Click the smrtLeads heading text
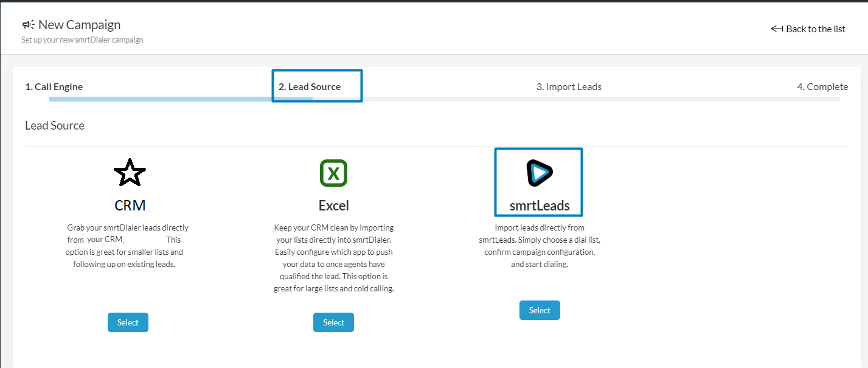This screenshot has height=368, width=868. pyautogui.click(x=540, y=206)
